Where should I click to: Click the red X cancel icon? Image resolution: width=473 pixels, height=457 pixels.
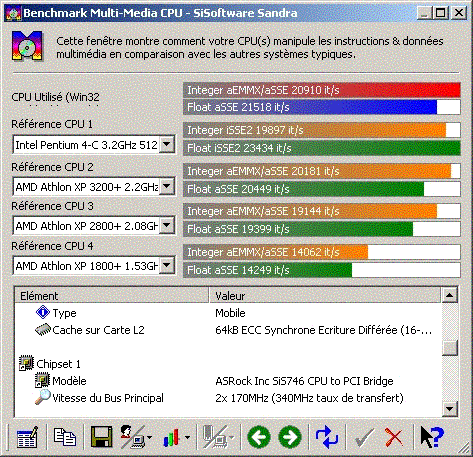[394, 437]
